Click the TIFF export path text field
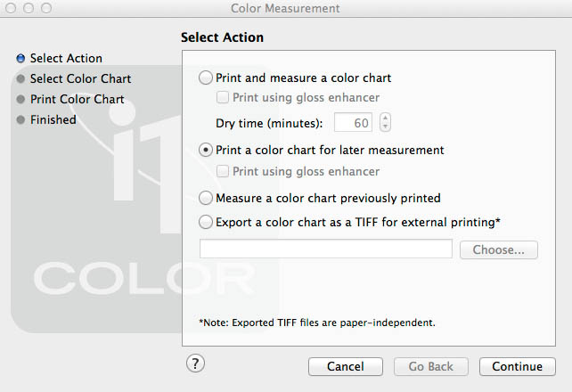 pos(326,249)
